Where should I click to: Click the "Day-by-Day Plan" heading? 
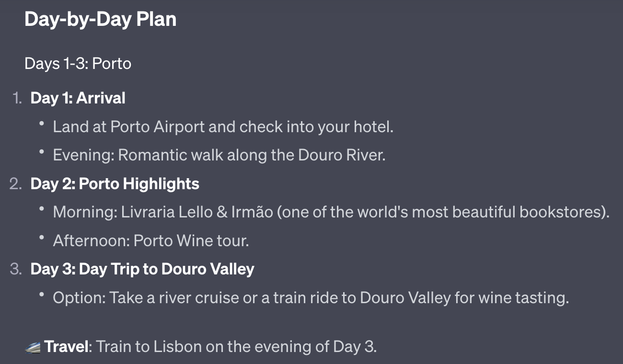[x=100, y=19]
